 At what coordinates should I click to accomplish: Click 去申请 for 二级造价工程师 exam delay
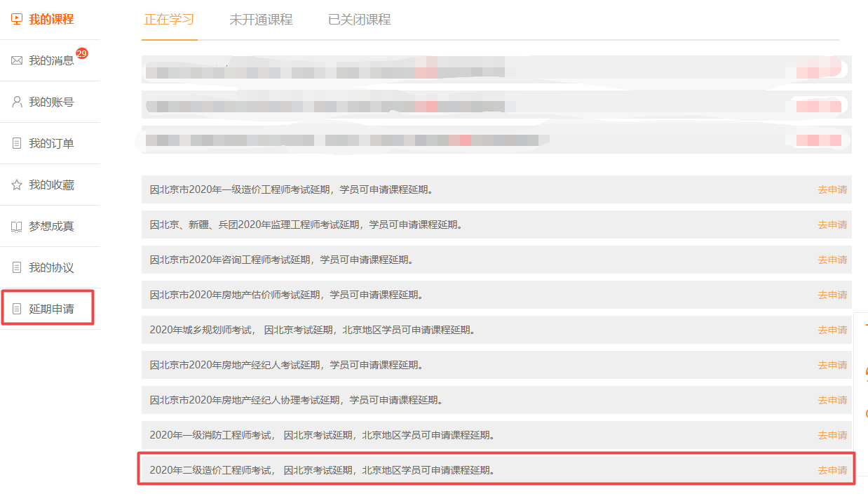(832, 469)
